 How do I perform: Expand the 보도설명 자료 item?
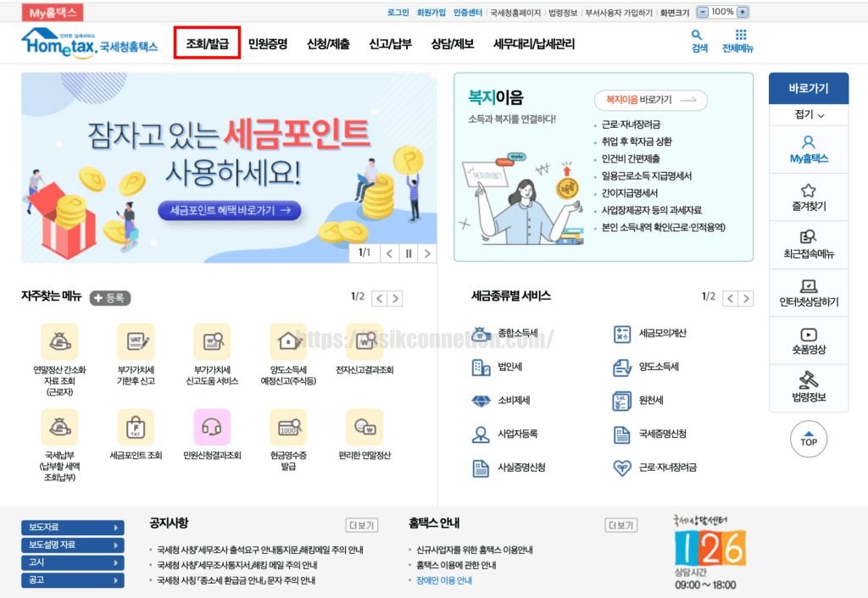[x=73, y=545]
